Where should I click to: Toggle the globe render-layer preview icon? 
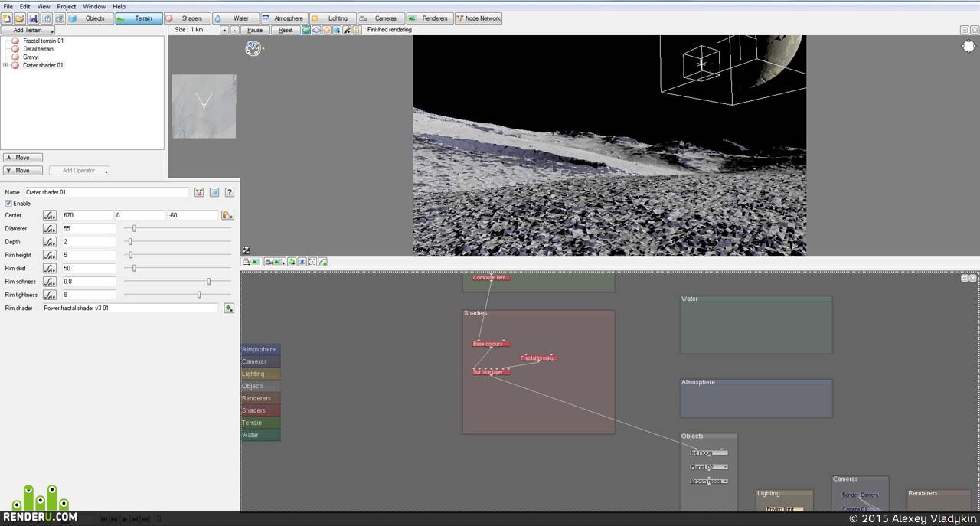click(x=306, y=30)
